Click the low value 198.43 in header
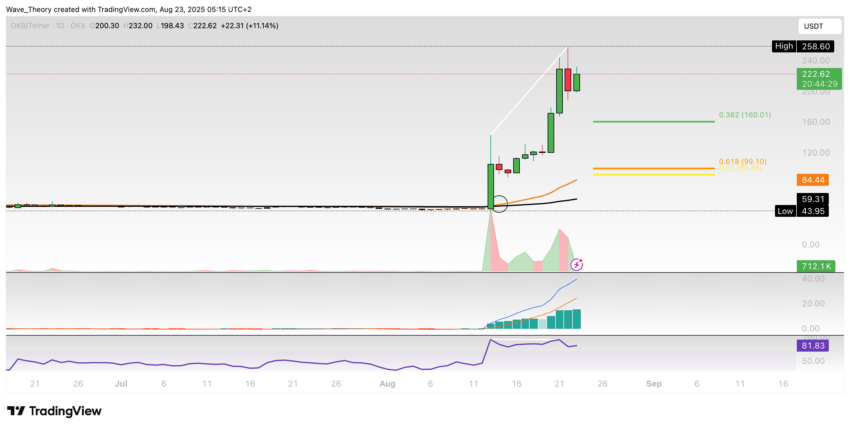Viewport: 850px width, 429px height. pos(173,25)
